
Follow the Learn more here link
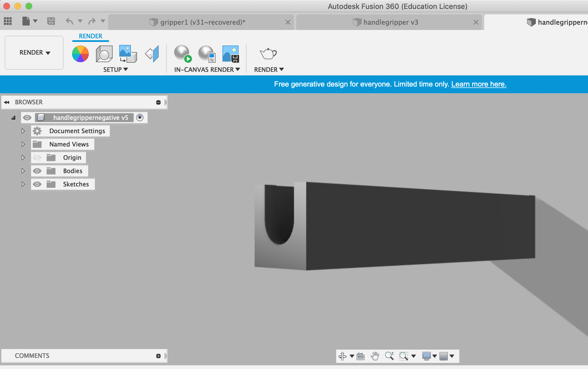tap(478, 84)
